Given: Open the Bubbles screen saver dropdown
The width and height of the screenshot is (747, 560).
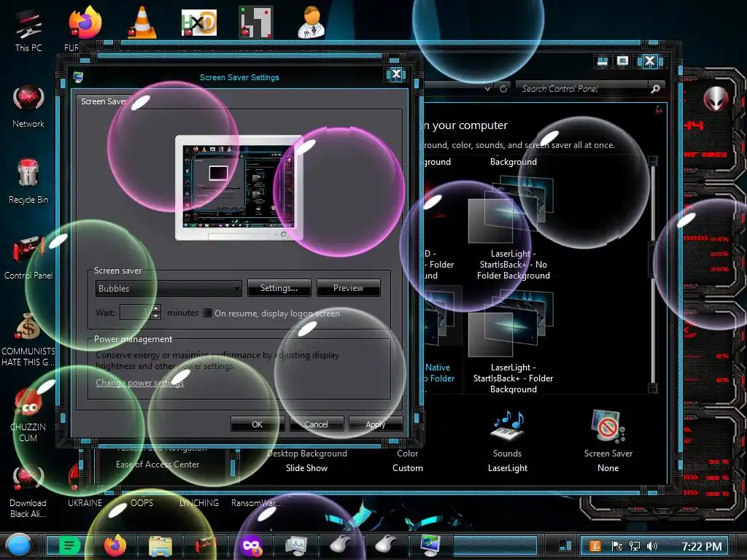Looking at the screenshot, I should click(169, 288).
